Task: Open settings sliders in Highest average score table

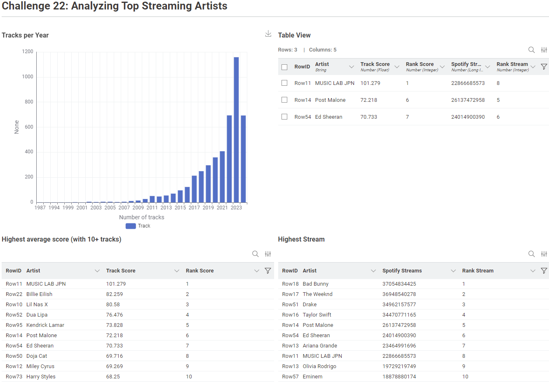Action: [x=268, y=254]
